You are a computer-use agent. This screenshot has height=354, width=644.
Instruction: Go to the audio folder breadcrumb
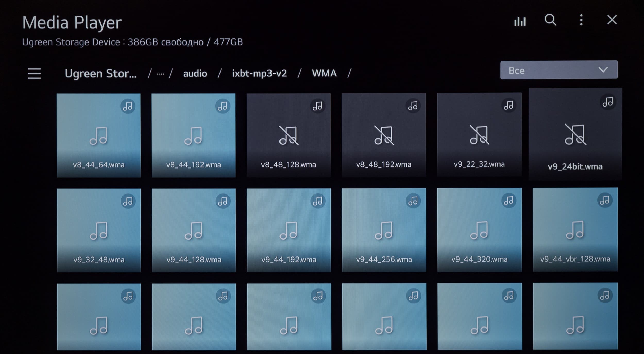click(195, 74)
